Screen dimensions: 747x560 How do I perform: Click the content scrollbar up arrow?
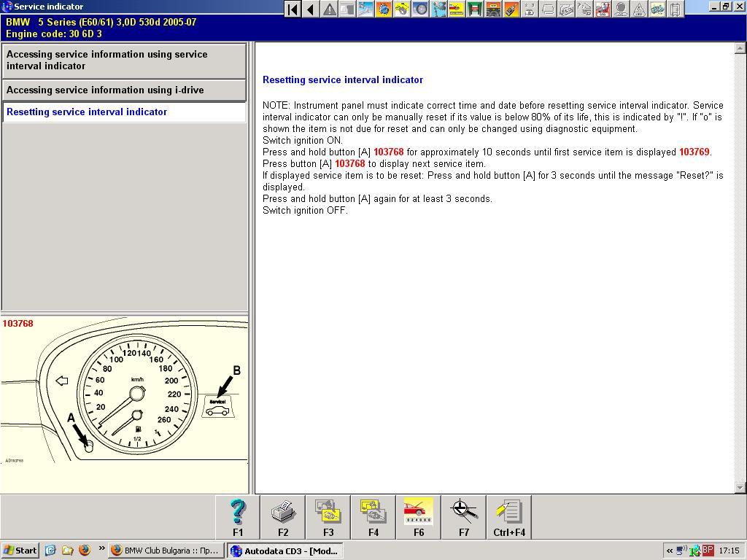[x=740, y=47]
